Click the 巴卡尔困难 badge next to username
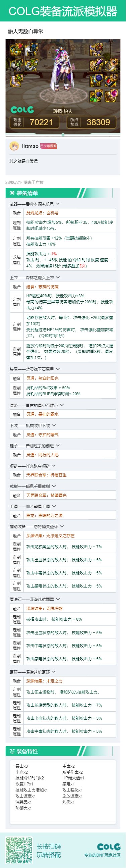Viewport: 126px width, 868px height. click(49, 146)
